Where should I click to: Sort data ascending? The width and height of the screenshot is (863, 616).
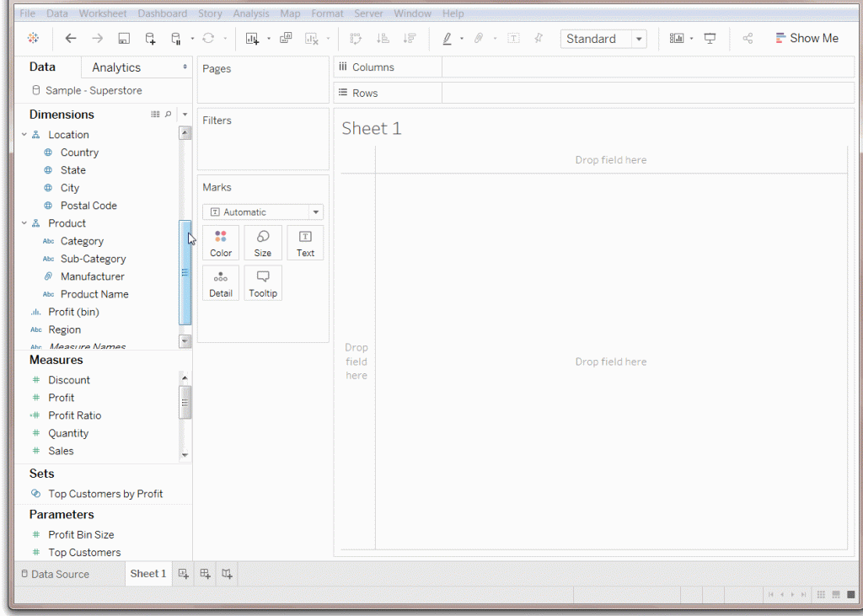(383, 38)
